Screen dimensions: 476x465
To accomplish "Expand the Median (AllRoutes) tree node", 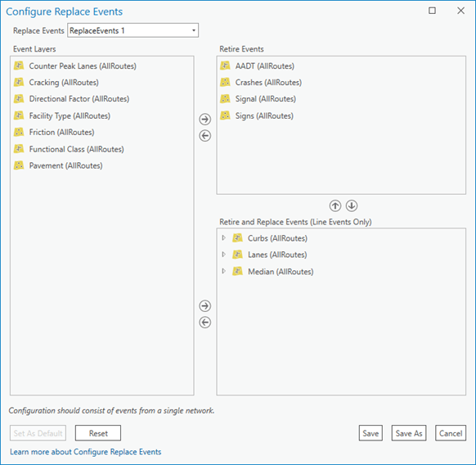I will 224,271.
